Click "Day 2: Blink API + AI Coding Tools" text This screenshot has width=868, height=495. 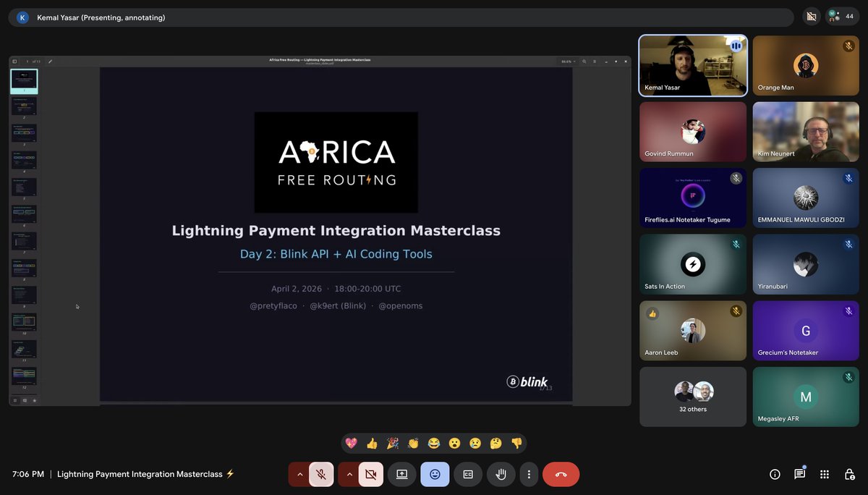point(336,254)
